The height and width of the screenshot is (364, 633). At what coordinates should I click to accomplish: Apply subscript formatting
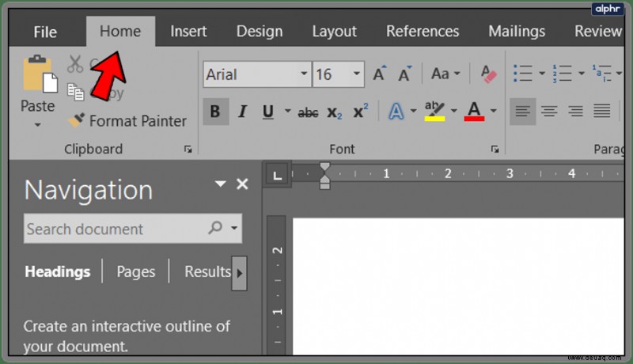point(335,112)
